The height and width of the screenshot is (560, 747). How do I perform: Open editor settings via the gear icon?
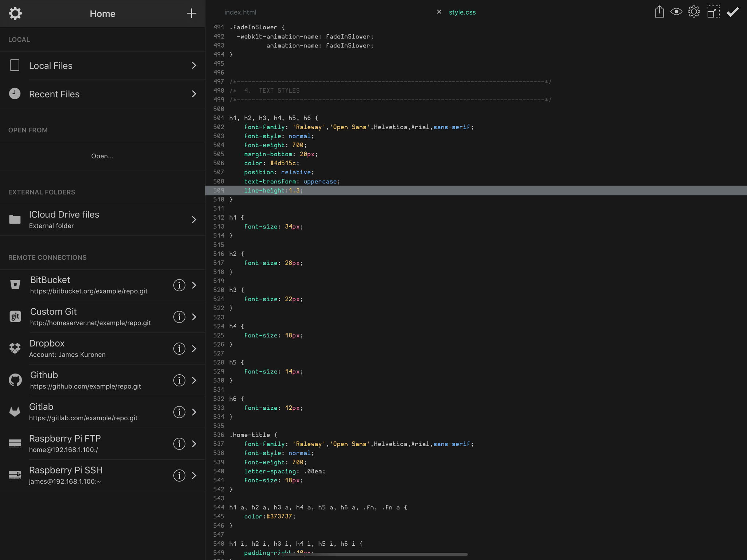coord(694,12)
